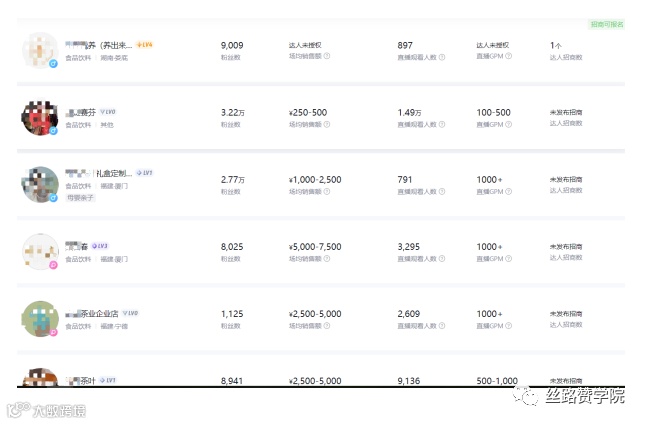
Task: Click green avatar of 茶业企业店
Action: click(39, 318)
